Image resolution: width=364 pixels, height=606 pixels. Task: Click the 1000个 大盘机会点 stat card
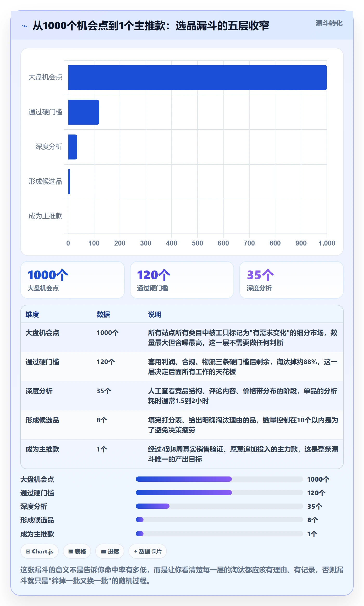pyautogui.click(x=73, y=280)
